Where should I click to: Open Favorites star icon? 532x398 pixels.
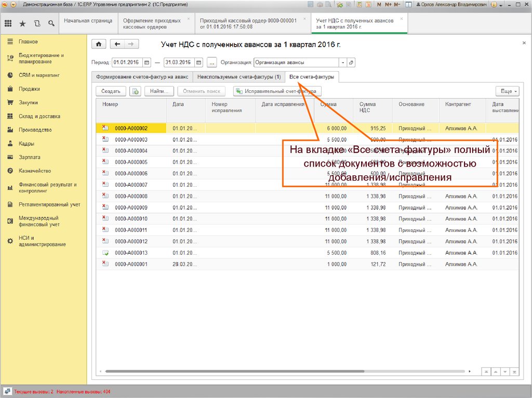point(22,23)
